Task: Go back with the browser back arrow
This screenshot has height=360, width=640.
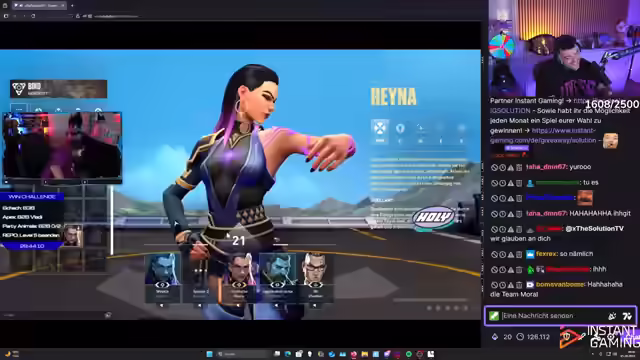Action: 15,16
